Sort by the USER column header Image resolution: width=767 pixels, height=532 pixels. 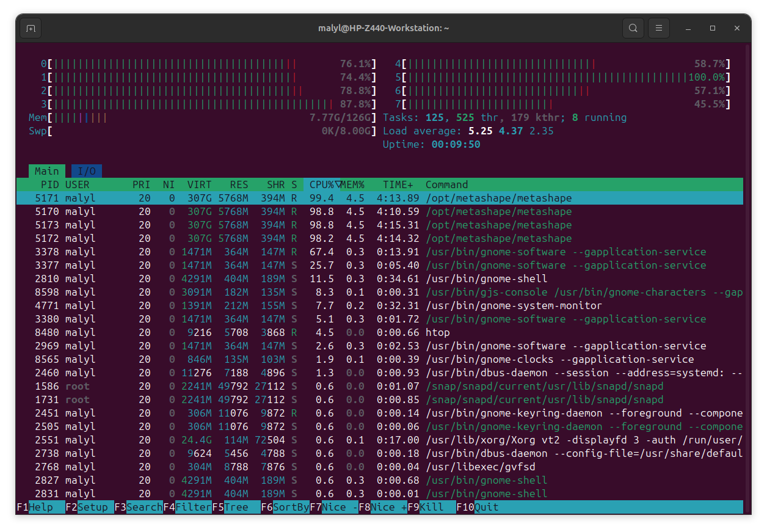pyautogui.click(x=78, y=184)
